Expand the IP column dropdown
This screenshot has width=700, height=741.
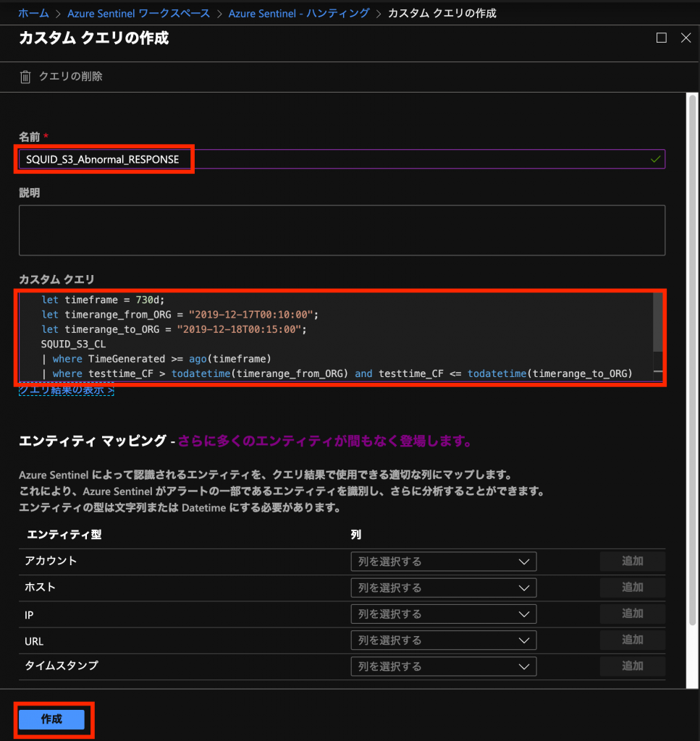click(443, 614)
